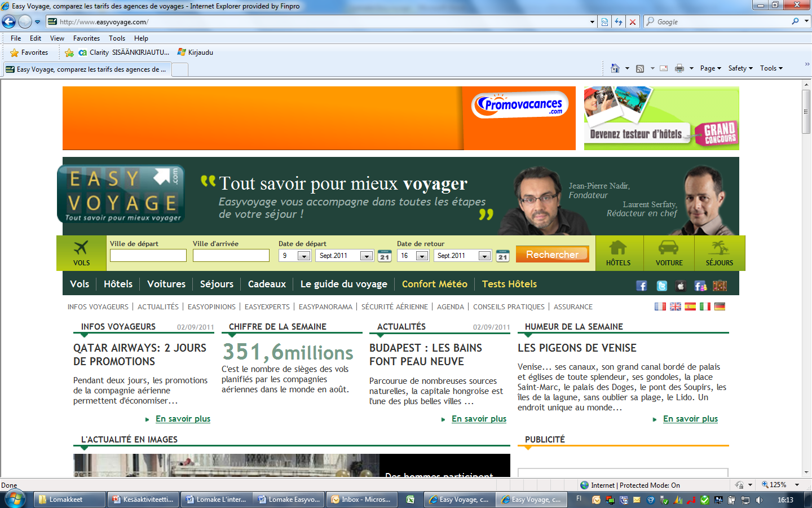Viewport: 812px width, 508px height.
Task: Click the browser Forward arrow button
Action: pos(25,21)
